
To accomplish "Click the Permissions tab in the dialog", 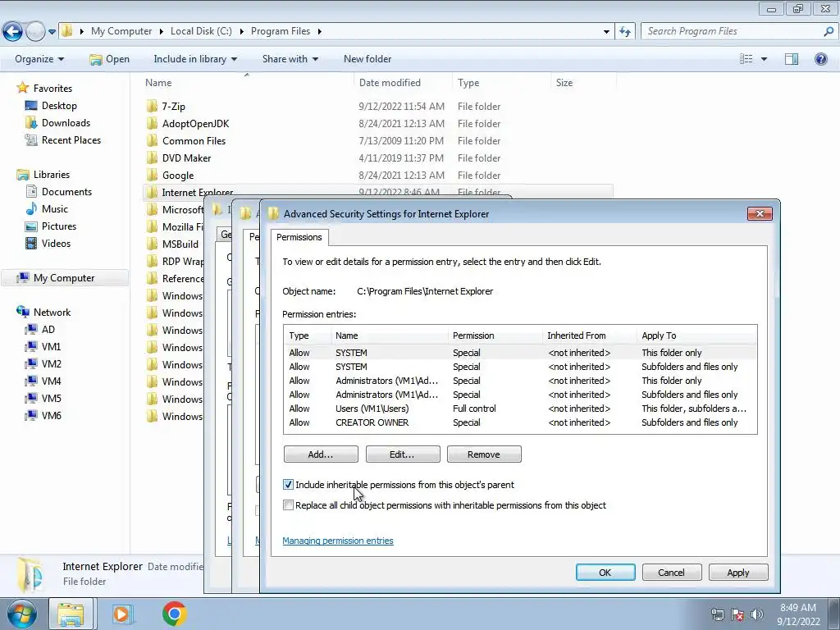I will (299, 237).
